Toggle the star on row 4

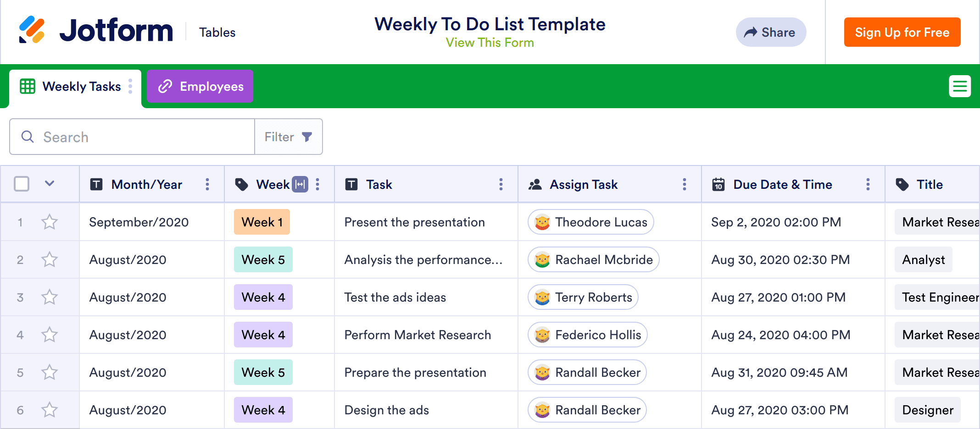[x=50, y=335]
